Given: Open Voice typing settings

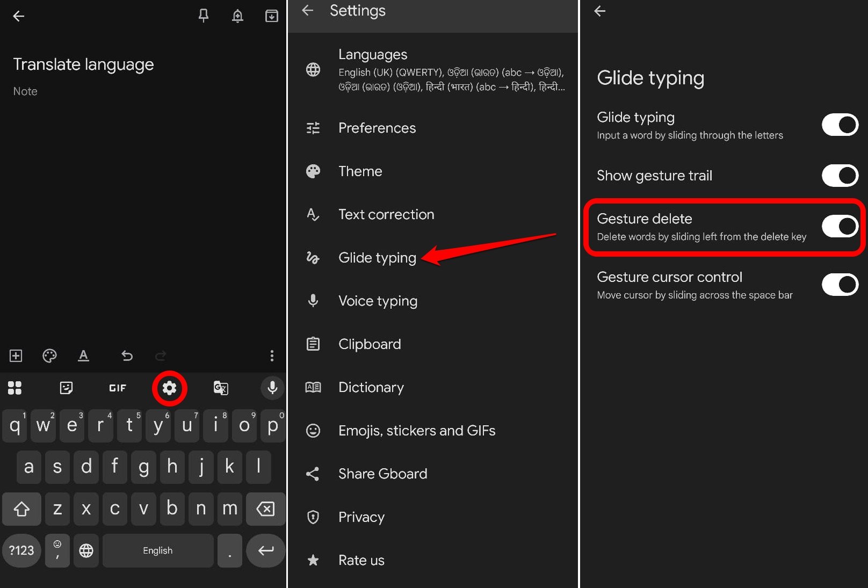Looking at the screenshot, I should pos(433,301).
